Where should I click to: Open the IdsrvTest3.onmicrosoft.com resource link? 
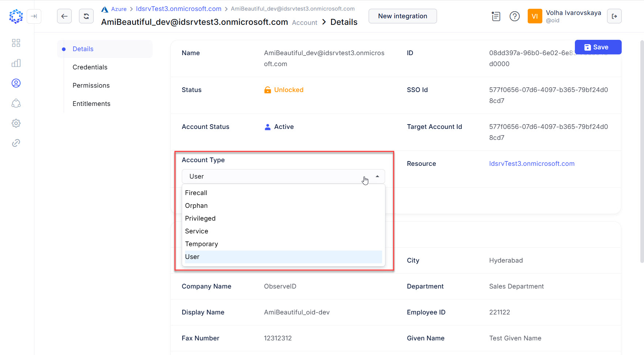532,163
